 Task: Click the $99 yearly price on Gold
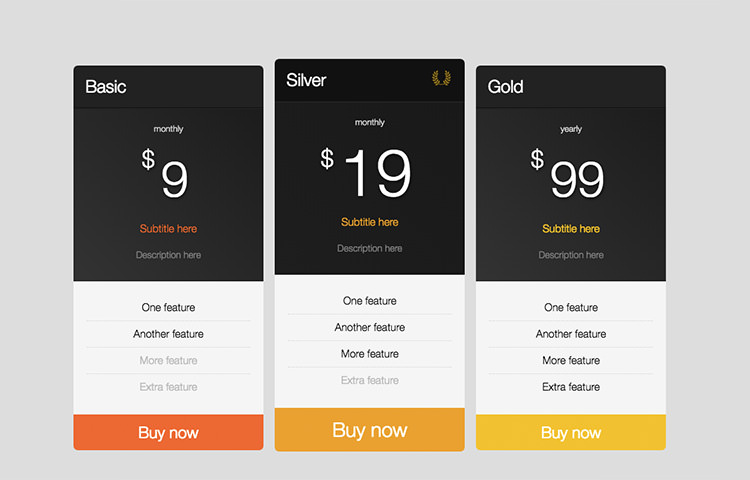(568, 173)
